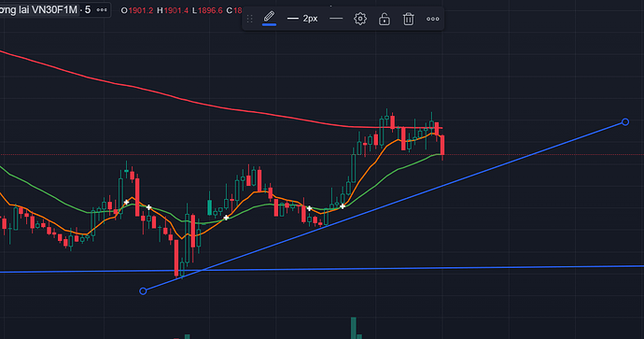The width and height of the screenshot is (644, 339).
Task: Click the high price value 1901.4
Action: click(175, 10)
